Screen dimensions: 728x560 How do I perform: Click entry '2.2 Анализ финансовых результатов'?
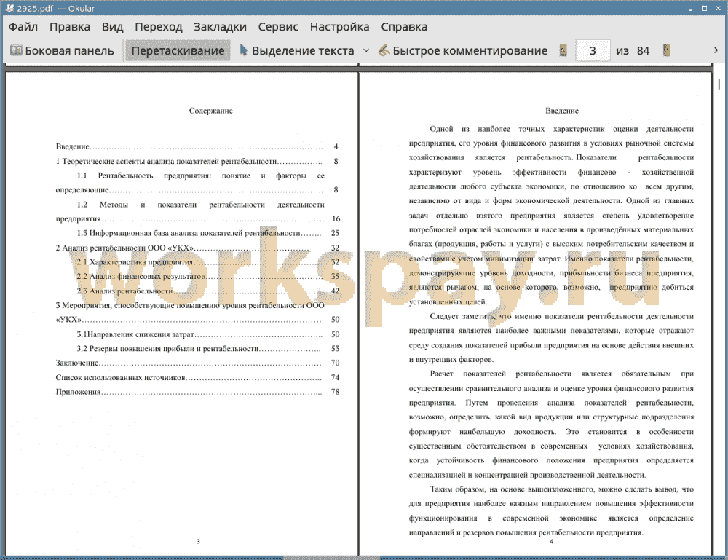[x=208, y=276]
